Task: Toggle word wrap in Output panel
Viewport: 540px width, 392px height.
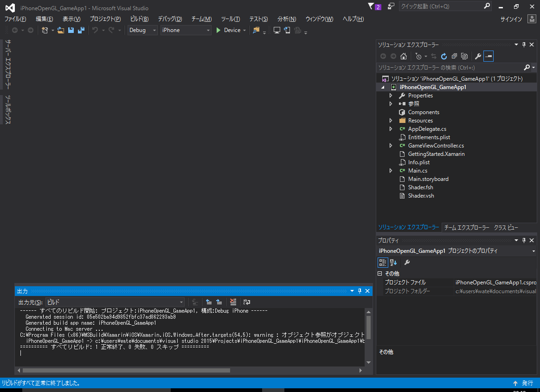Action: tap(247, 302)
